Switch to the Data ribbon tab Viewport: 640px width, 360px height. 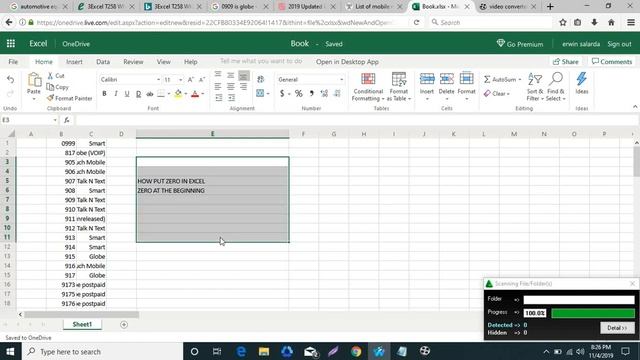coord(103,62)
